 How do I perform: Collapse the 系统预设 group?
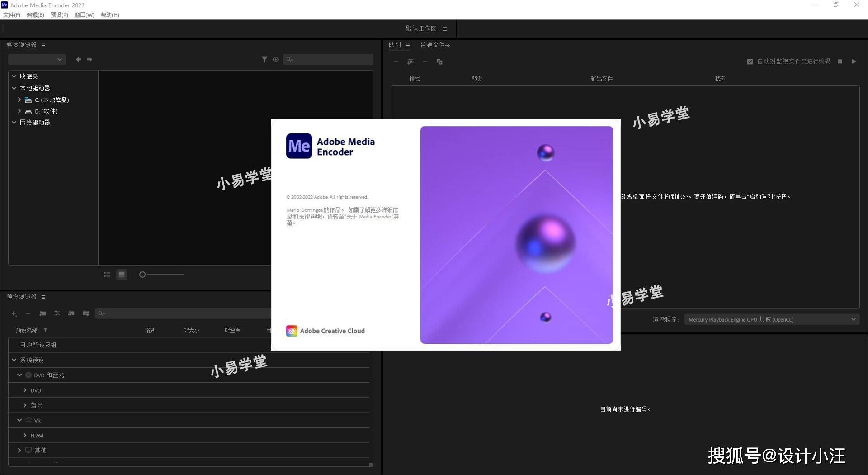coord(14,360)
